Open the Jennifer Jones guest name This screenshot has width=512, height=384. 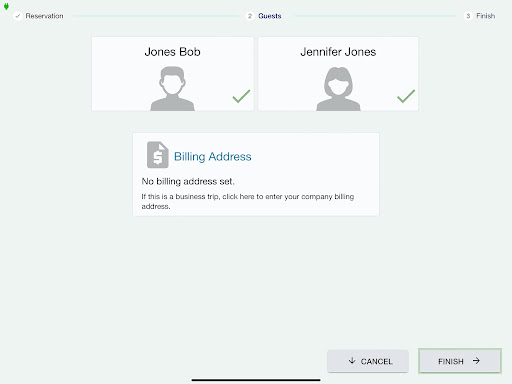[x=338, y=52]
